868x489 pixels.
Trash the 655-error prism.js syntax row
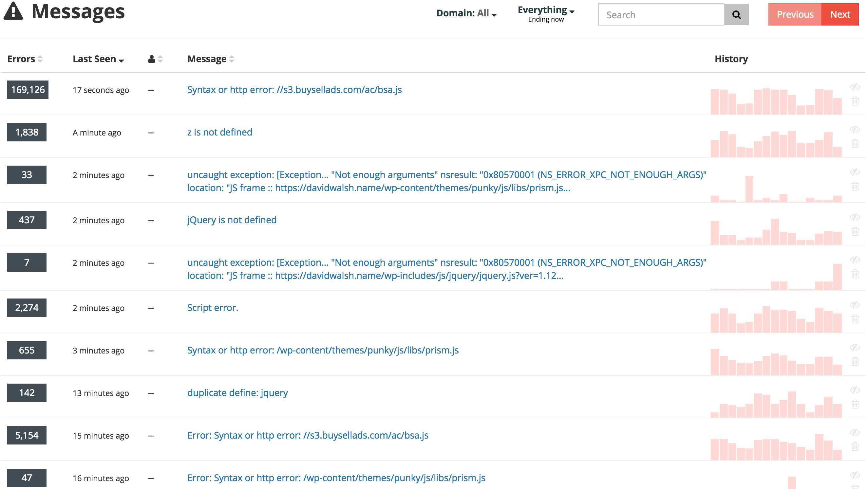coord(855,361)
